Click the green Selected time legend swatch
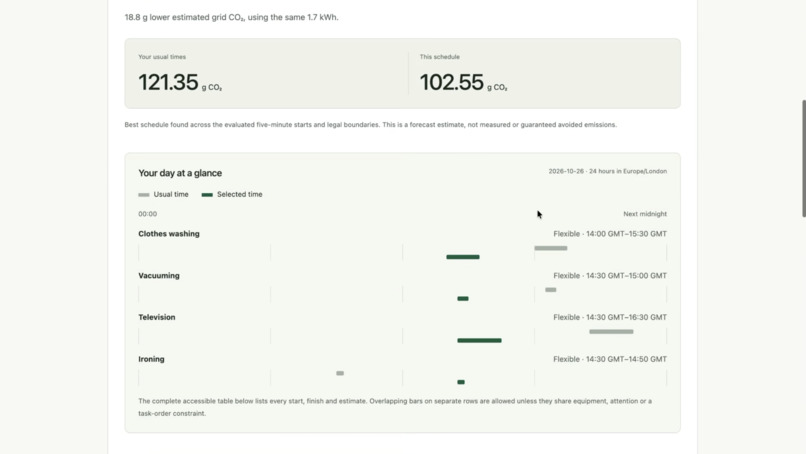 pos(207,195)
